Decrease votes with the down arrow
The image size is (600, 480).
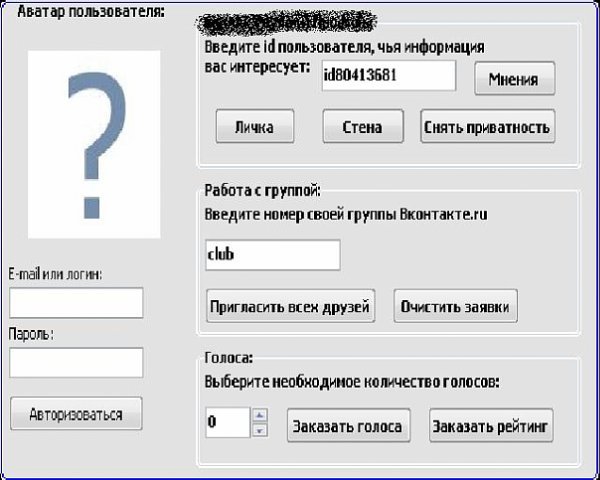pos(259,430)
